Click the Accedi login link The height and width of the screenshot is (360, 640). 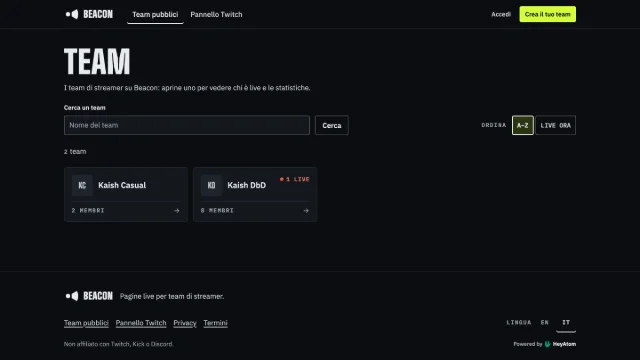[x=501, y=14]
